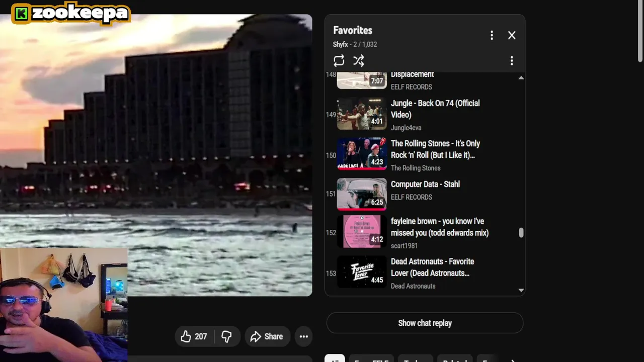Play fayleine brown thumbnail with 4:12
The height and width of the screenshot is (362, 644).
[x=362, y=232]
